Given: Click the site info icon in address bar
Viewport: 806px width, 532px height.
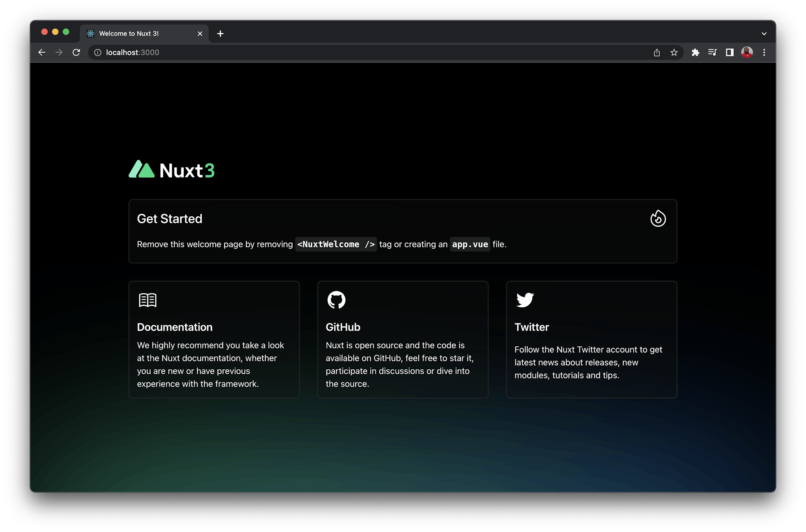Looking at the screenshot, I should click(x=97, y=52).
